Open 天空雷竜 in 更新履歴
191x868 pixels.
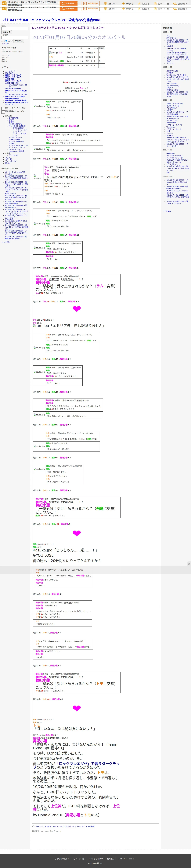[170, 73]
